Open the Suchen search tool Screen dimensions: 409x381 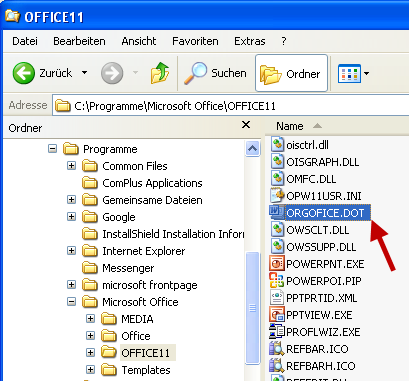click(215, 73)
